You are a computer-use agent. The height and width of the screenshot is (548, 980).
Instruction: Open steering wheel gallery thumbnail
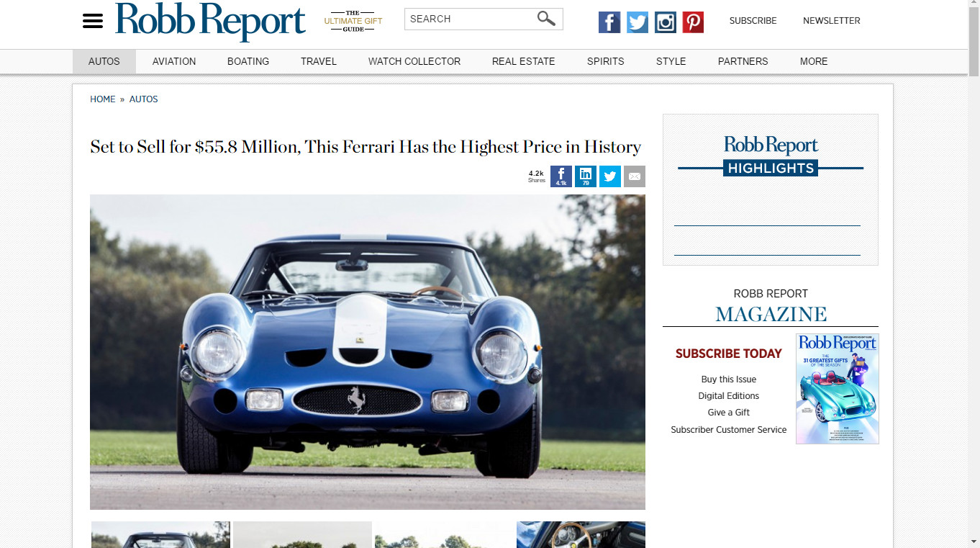(581, 534)
